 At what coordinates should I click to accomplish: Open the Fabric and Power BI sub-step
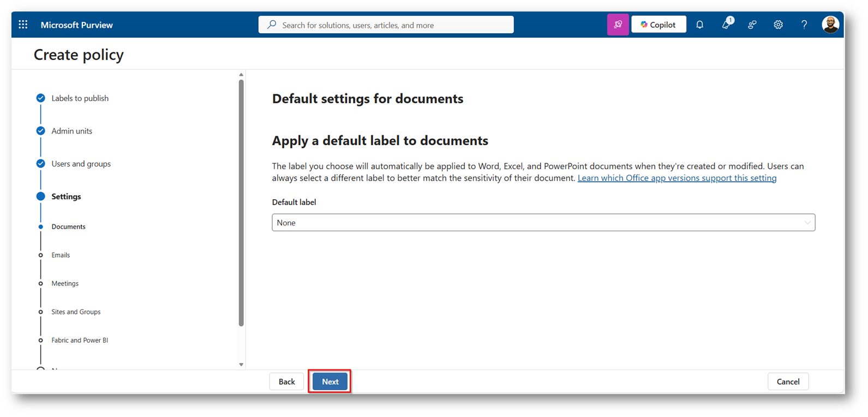pyautogui.click(x=80, y=340)
